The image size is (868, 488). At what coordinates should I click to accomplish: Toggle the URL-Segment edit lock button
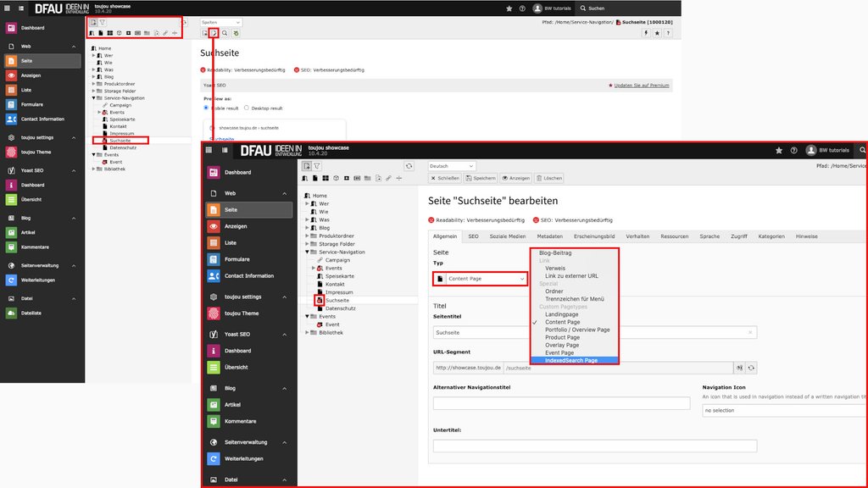pyautogui.click(x=739, y=368)
